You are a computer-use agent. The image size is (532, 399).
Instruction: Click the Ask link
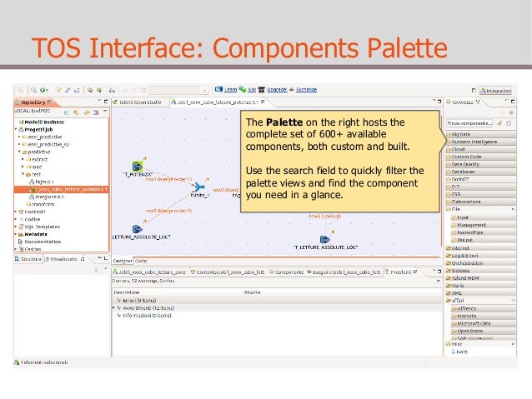pyautogui.click(x=252, y=89)
